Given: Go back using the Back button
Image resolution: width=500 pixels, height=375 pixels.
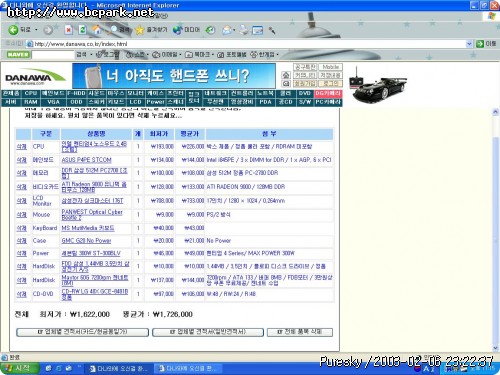Looking at the screenshot, I should pos(19,30).
